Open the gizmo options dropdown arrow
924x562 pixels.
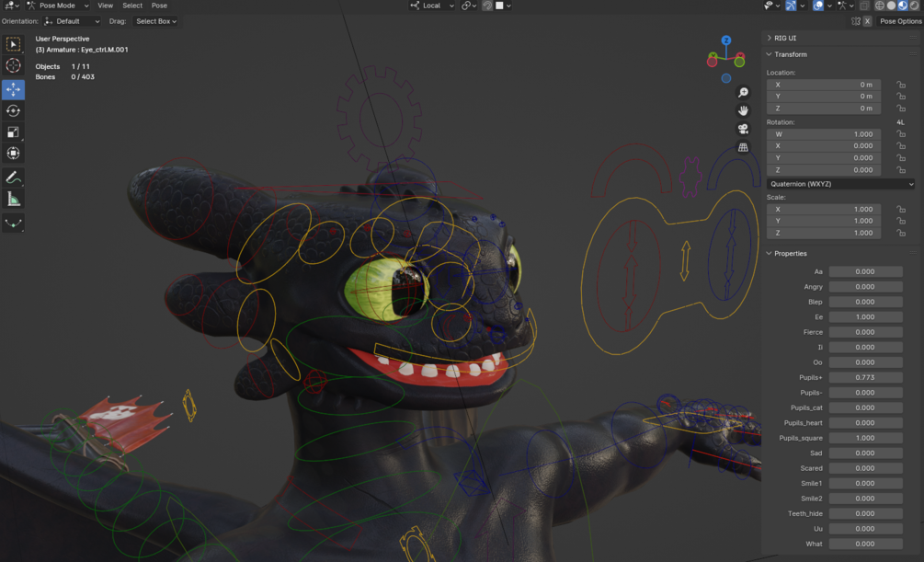803,6
